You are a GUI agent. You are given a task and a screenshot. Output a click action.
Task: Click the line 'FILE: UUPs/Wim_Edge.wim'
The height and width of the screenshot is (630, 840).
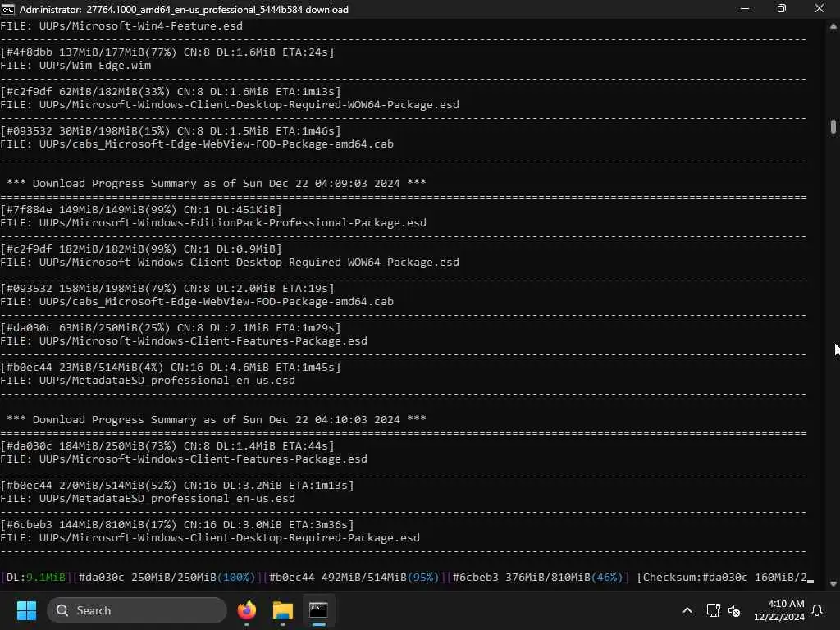point(75,66)
